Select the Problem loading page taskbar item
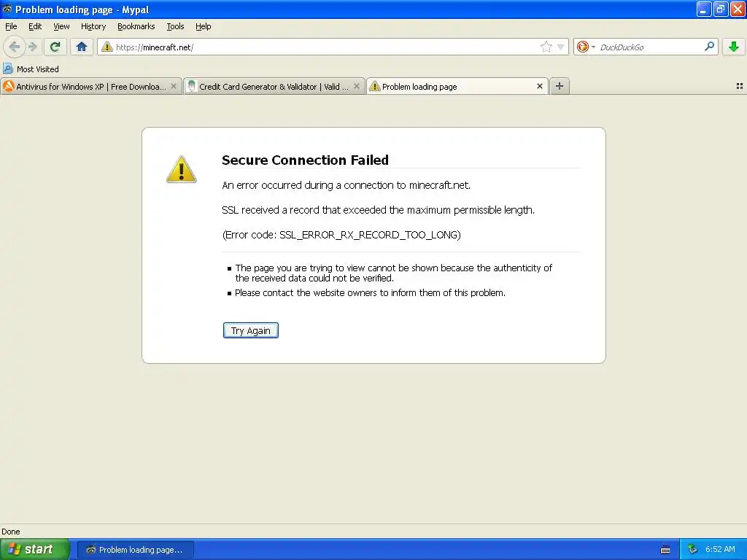The image size is (747, 560). point(135,550)
